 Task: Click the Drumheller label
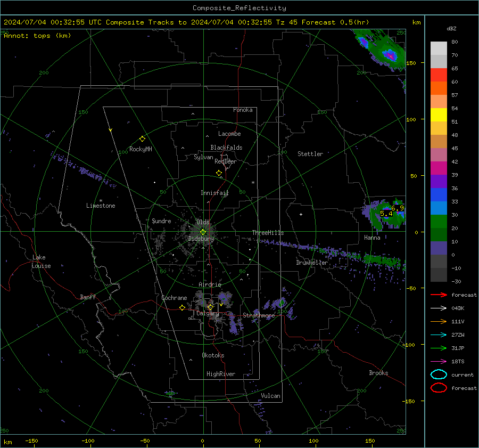(312, 263)
